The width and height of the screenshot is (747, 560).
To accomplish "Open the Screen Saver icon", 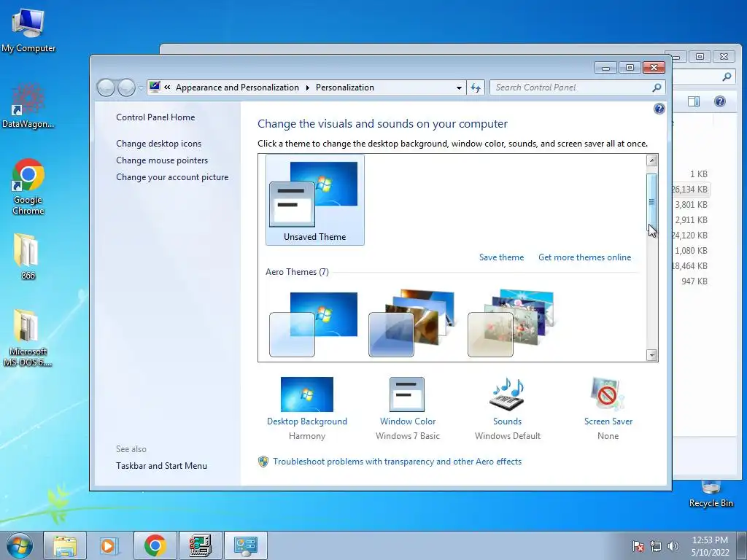I will 607,394.
